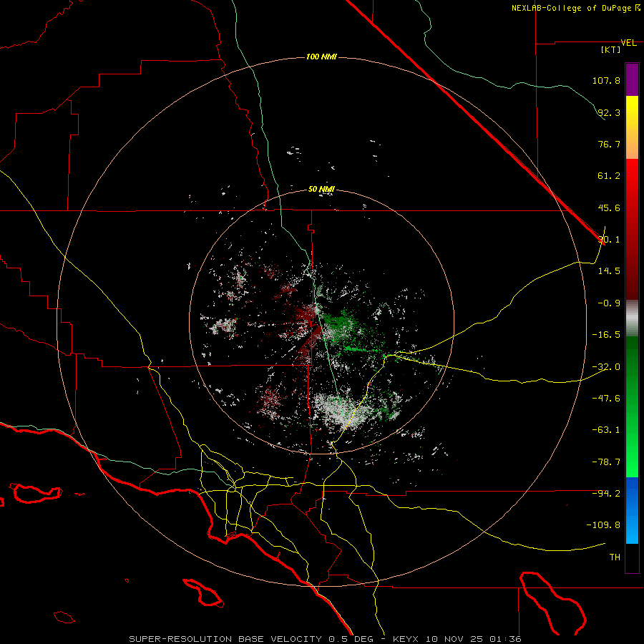Click the -32.0 velocity scale value
Image resolution: width=644 pixels, height=644 pixels.
(x=606, y=367)
